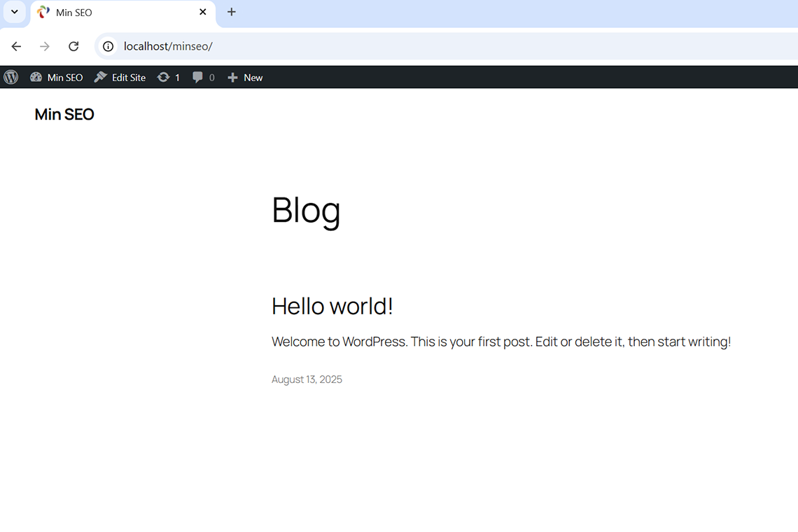Click the Blog page heading
The height and width of the screenshot is (532, 798).
[306, 209]
